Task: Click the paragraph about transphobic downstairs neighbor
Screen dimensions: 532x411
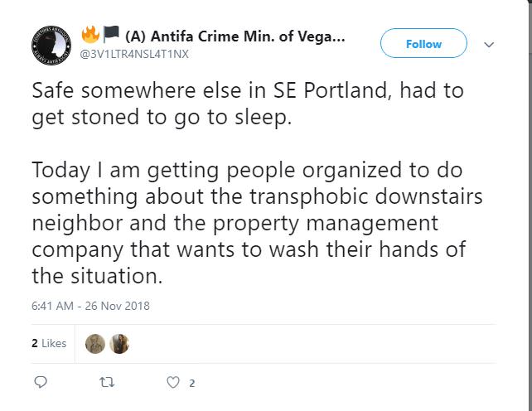Action: pyautogui.click(x=257, y=223)
